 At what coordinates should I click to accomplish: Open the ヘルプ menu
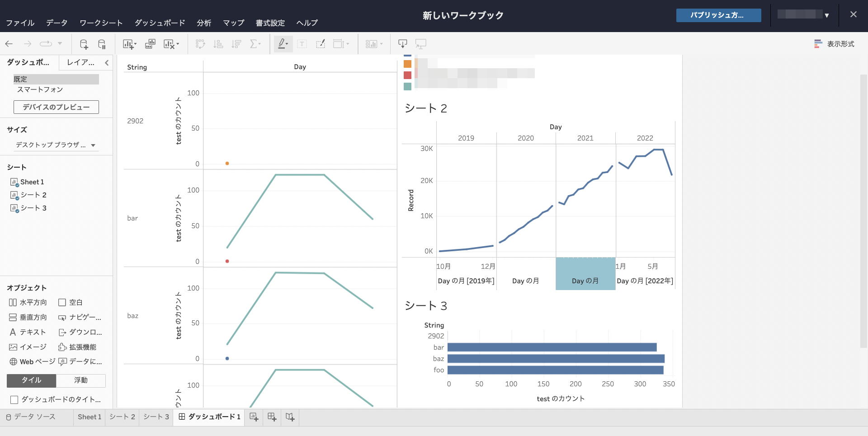(x=307, y=23)
